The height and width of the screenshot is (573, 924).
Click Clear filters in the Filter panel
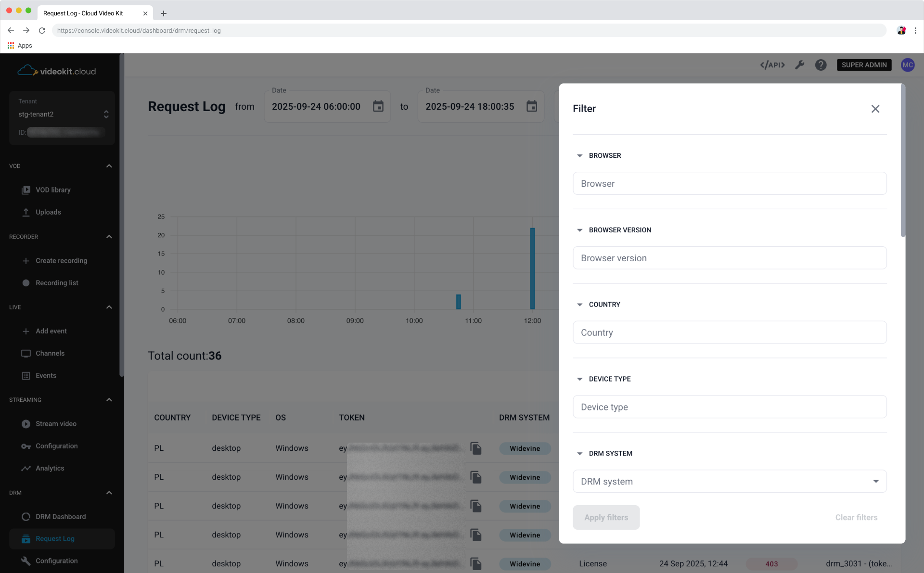coord(856,517)
